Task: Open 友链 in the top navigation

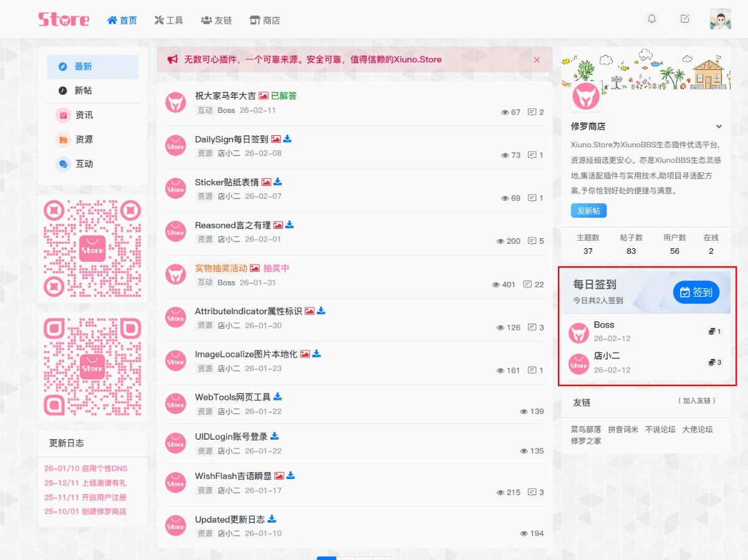Action: coord(216,21)
